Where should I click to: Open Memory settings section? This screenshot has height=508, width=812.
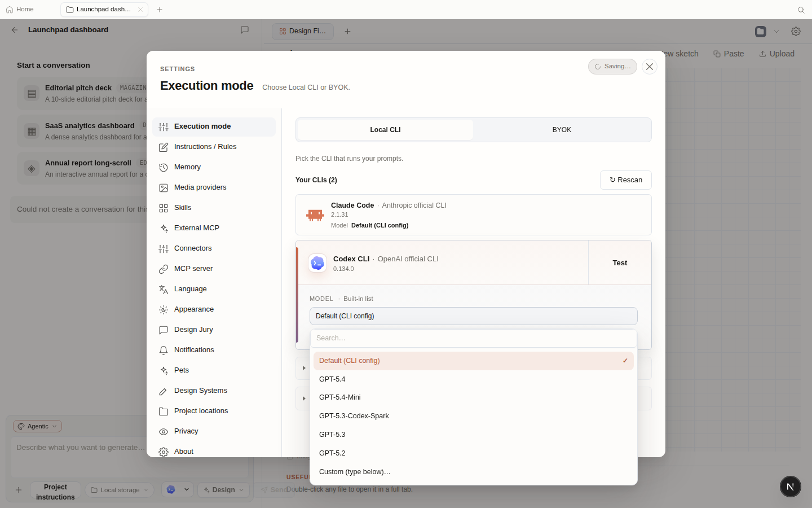pyautogui.click(x=214, y=167)
